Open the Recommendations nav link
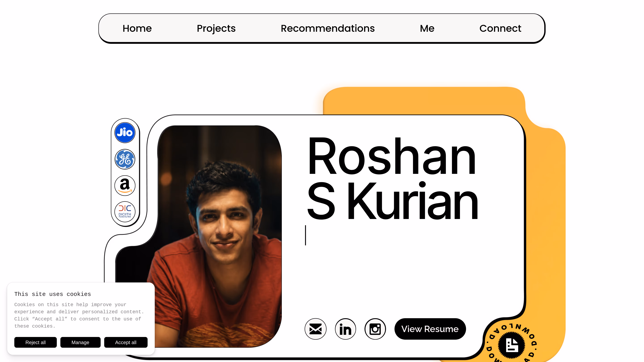This screenshot has width=644, height=362. 327,28
